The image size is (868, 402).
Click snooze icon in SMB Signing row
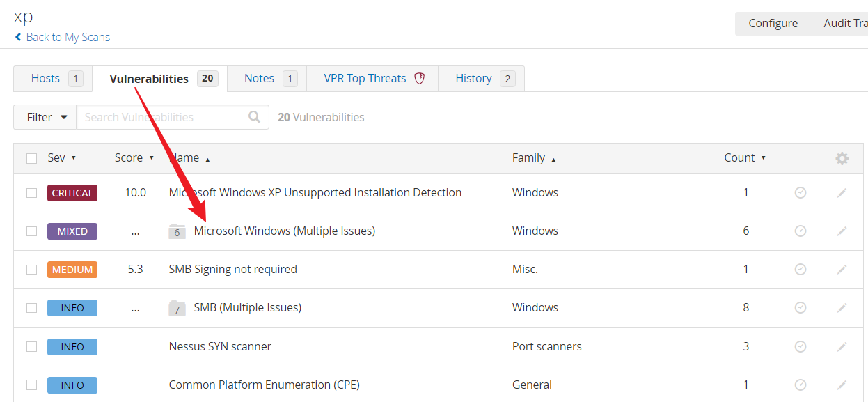(800, 270)
